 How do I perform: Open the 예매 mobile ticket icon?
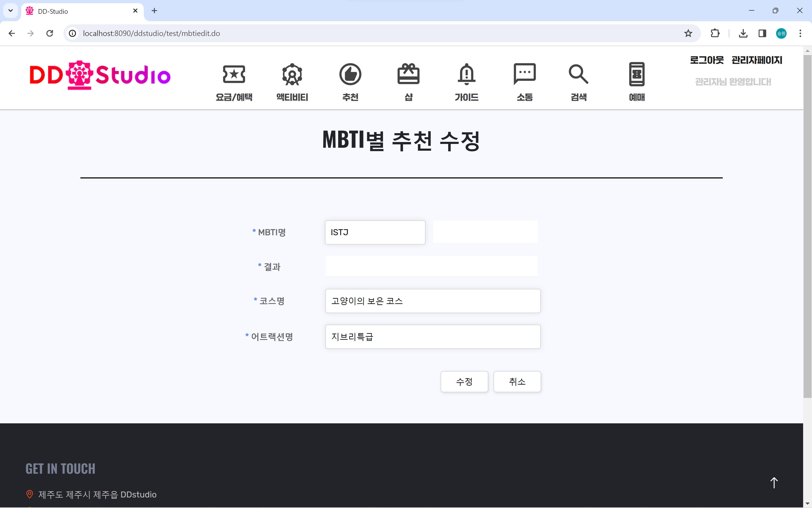pyautogui.click(x=636, y=74)
